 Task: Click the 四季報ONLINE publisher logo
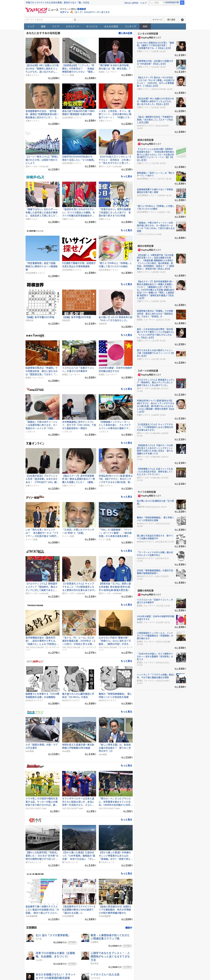[x=35, y=231]
